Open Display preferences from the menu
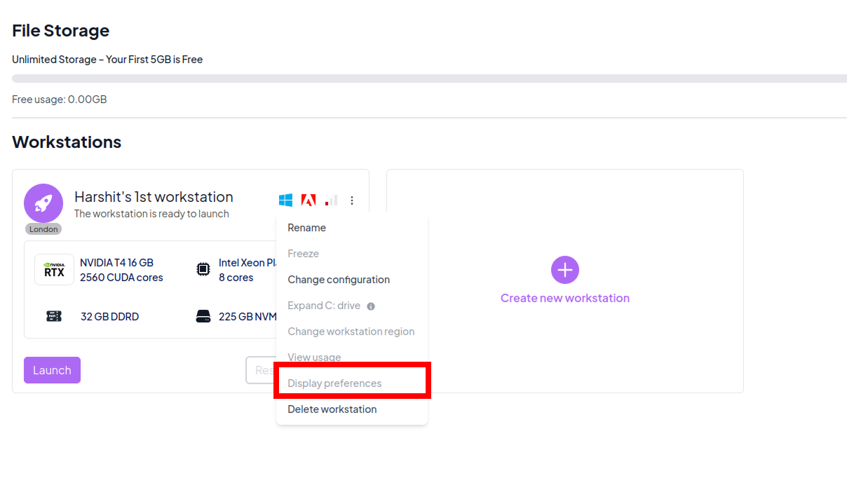This screenshot has height=504, width=847. (x=334, y=383)
